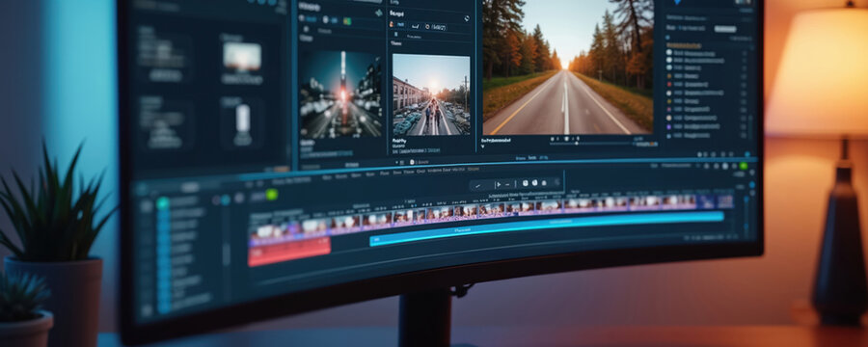Click the play arrow in timeline toolbar
Viewport: 868px width, 347px height.
[498, 184]
